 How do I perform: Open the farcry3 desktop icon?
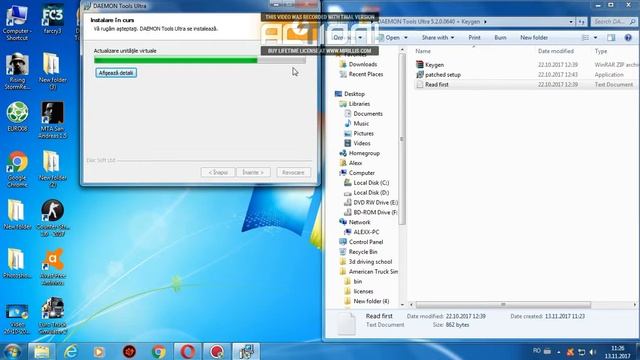coord(53,19)
